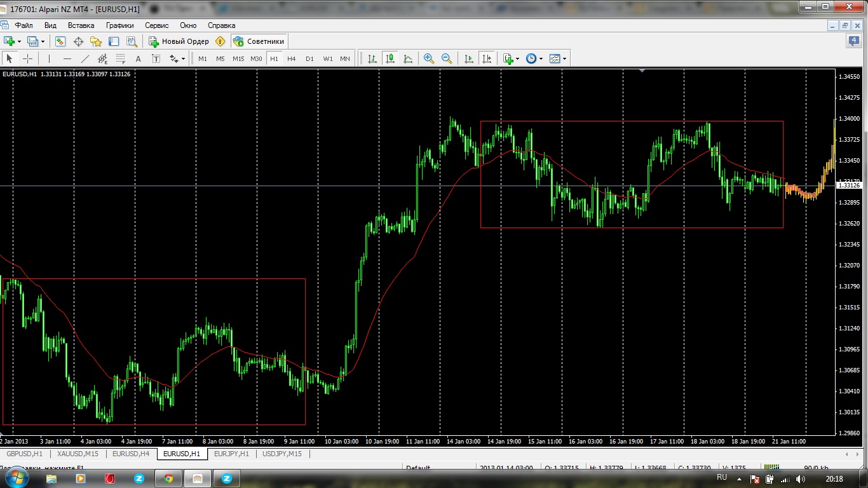The width and height of the screenshot is (868, 488).
Task: Open the Окно menu
Action: pyautogui.click(x=188, y=25)
